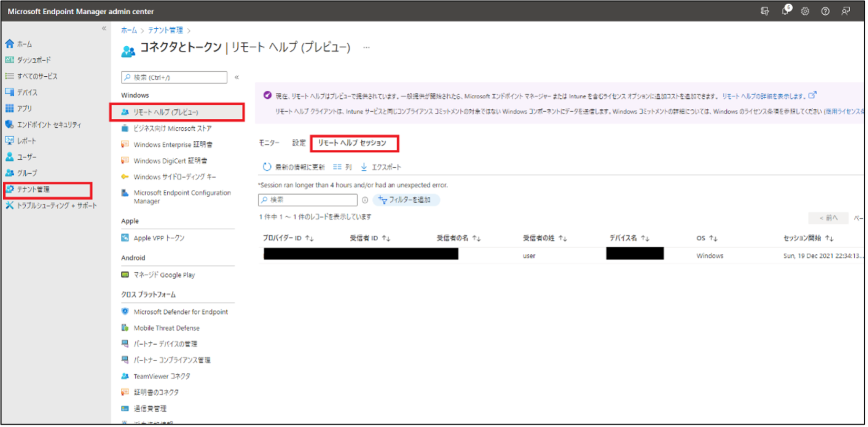Open portal settings gear in header
This screenshot has width=868, height=427.
(805, 11)
